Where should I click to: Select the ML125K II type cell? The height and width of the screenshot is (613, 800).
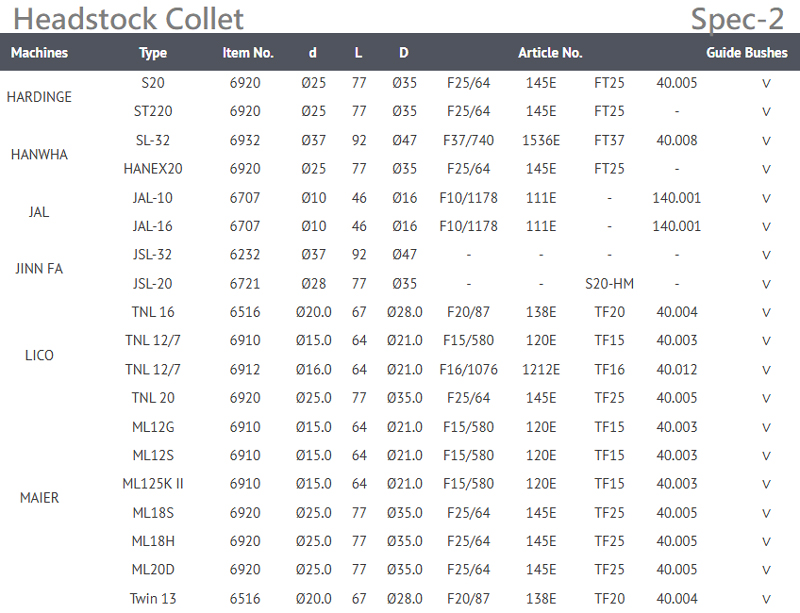pyautogui.click(x=153, y=484)
